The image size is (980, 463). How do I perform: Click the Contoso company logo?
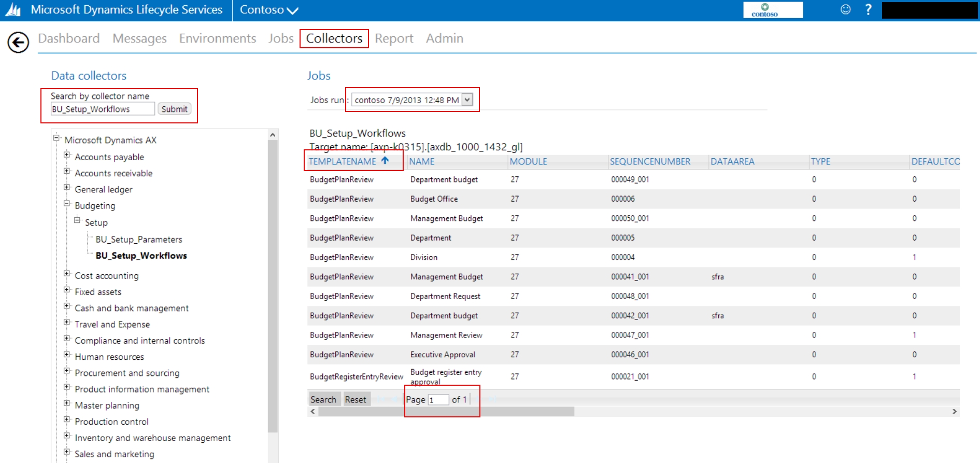[x=772, y=10]
